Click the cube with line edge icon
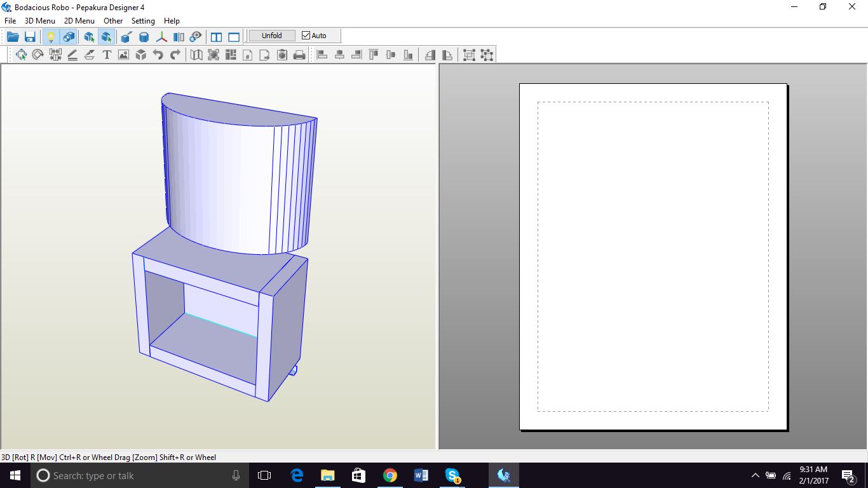Screen dimensions: 868x488 tap(126, 37)
